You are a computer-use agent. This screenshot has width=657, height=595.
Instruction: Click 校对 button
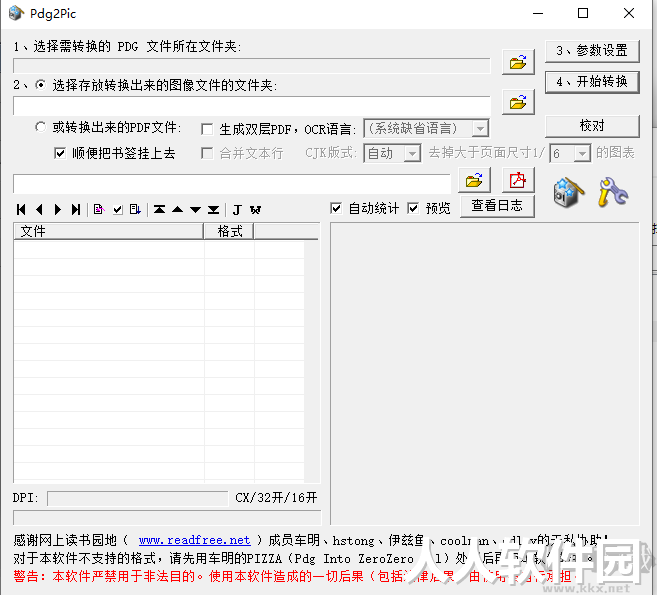pyautogui.click(x=592, y=126)
